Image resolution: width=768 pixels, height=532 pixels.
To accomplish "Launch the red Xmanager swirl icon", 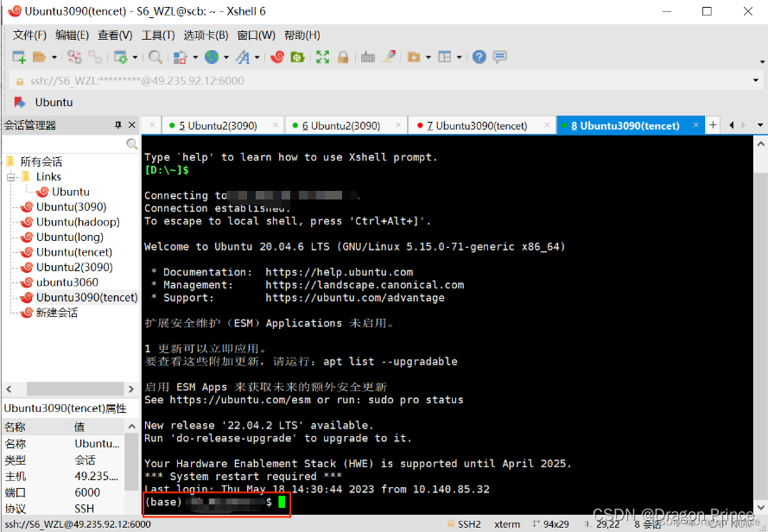I will click(277, 57).
